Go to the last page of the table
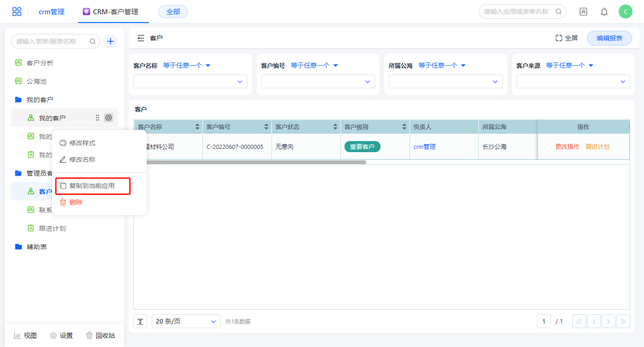This screenshot has height=347, width=644. coord(623,321)
